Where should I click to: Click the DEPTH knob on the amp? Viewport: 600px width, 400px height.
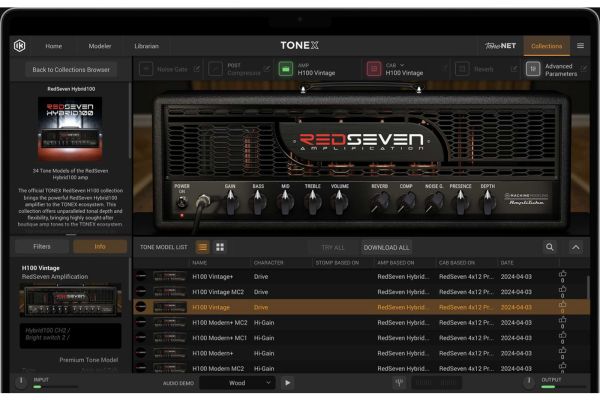tap(488, 203)
